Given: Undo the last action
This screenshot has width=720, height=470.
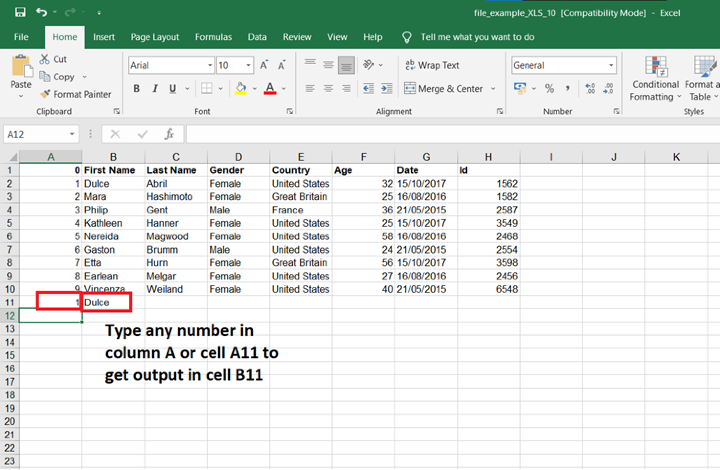Looking at the screenshot, I should click(x=42, y=12).
